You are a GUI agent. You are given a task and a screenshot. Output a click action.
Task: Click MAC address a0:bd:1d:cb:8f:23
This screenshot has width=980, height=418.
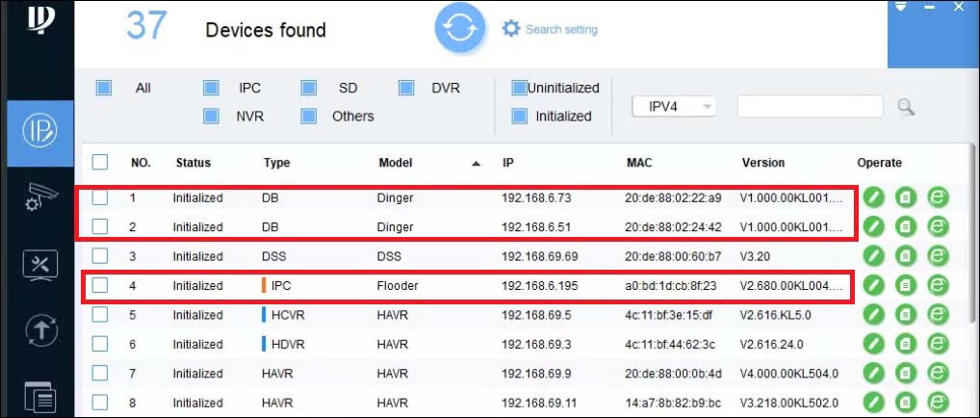pyautogui.click(x=671, y=286)
